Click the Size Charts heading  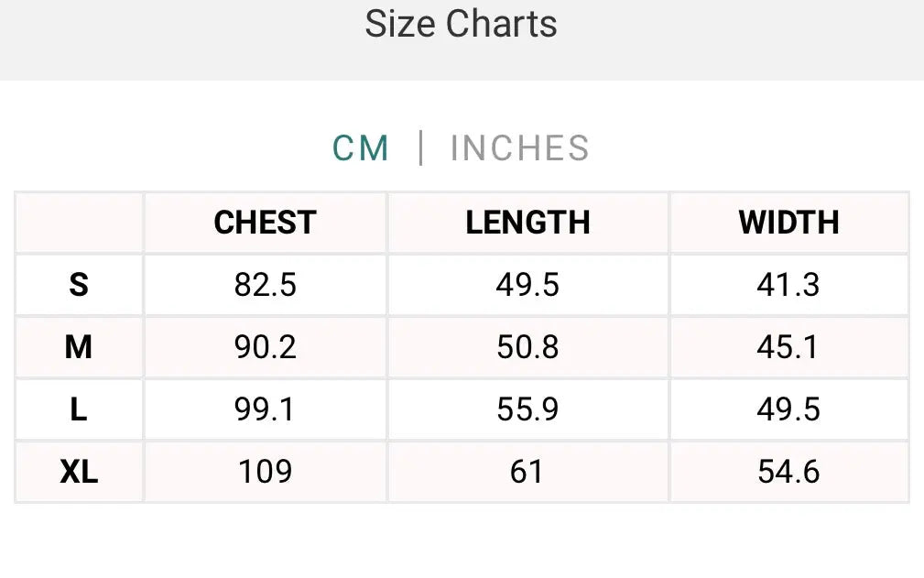tap(461, 24)
